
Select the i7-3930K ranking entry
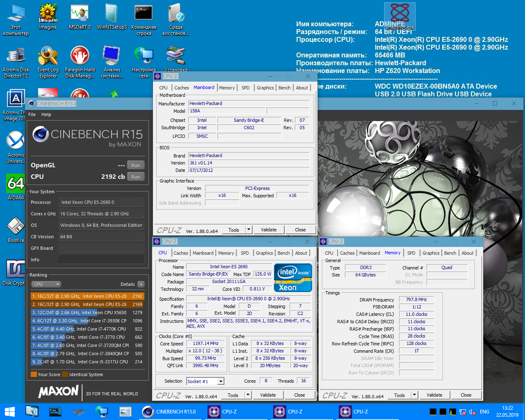pyautogui.click(x=87, y=321)
